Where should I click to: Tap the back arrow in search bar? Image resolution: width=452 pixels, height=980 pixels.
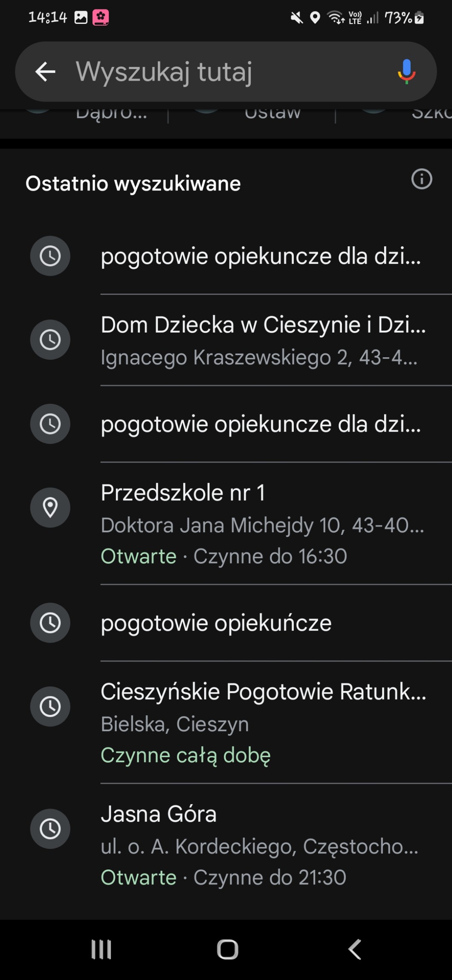tap(46, 72)
